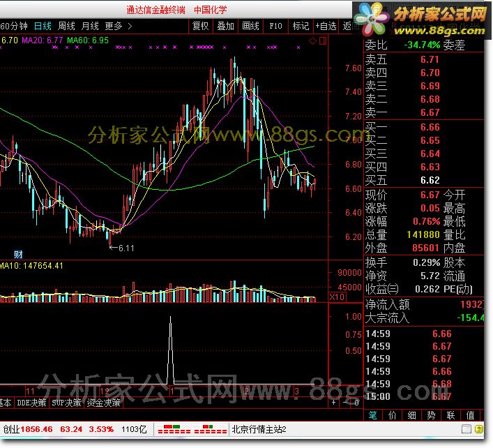The height and width of the screenshot is (448, 493).
Task: Select the 势 trend tab
Action: point(432,415)
